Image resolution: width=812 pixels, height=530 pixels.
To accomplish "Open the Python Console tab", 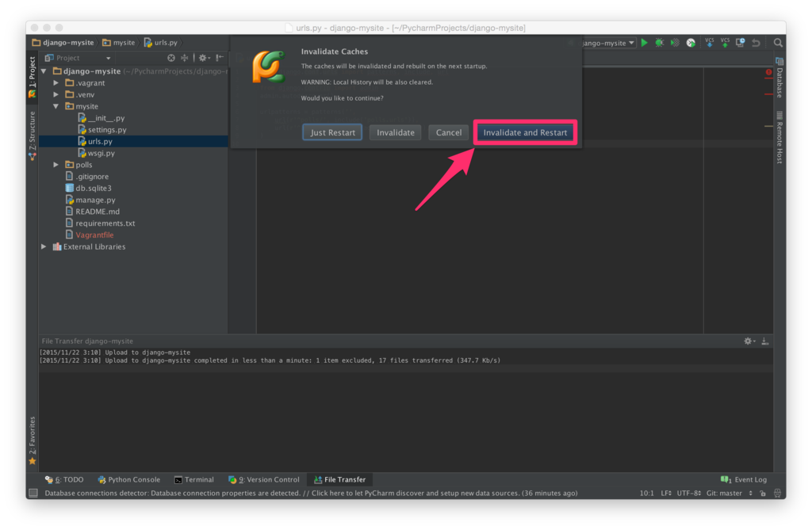I will (129, 480).
